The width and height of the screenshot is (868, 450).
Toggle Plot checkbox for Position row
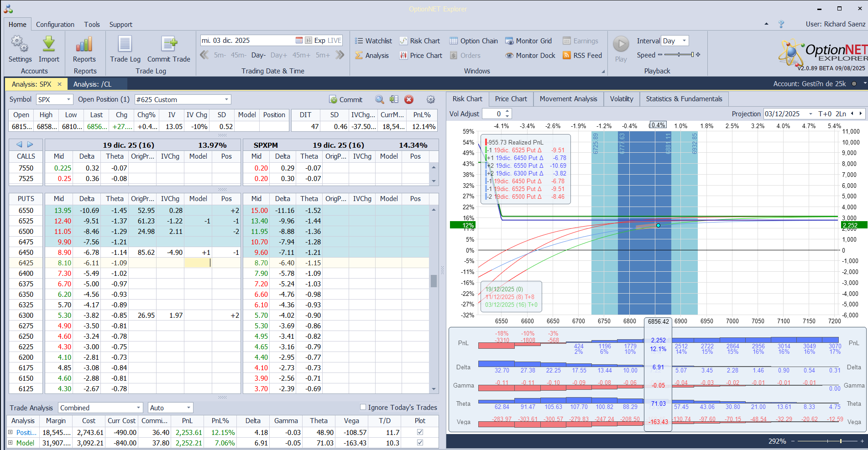tap(420, 432)
